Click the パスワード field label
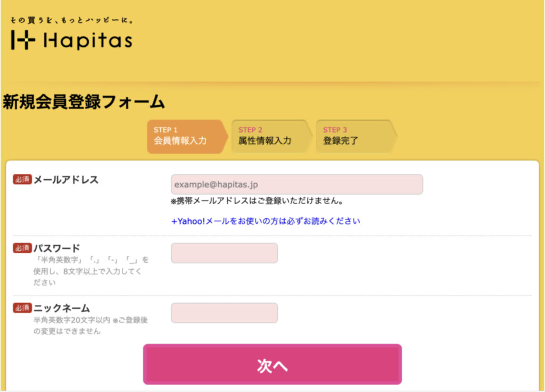545x392 pixels. pos(57,248)
